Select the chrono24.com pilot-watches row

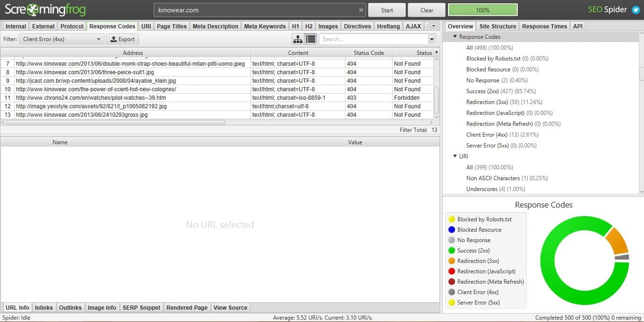coord(217,98)
